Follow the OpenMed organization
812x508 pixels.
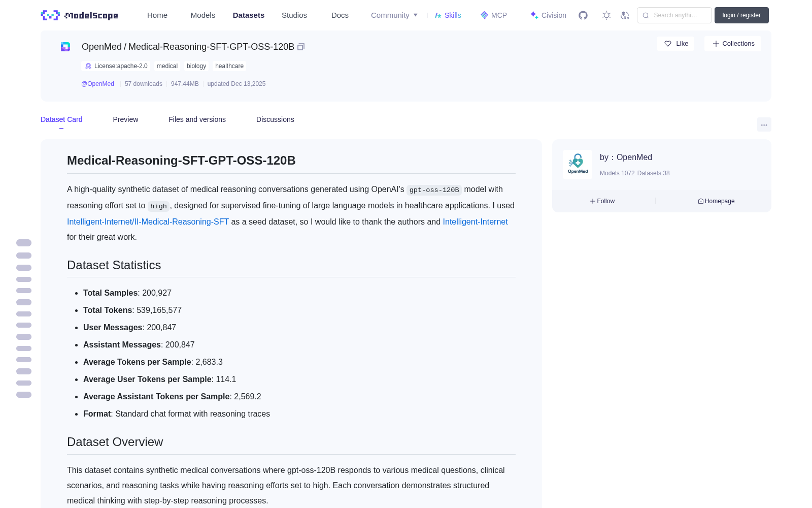[602, 201]
